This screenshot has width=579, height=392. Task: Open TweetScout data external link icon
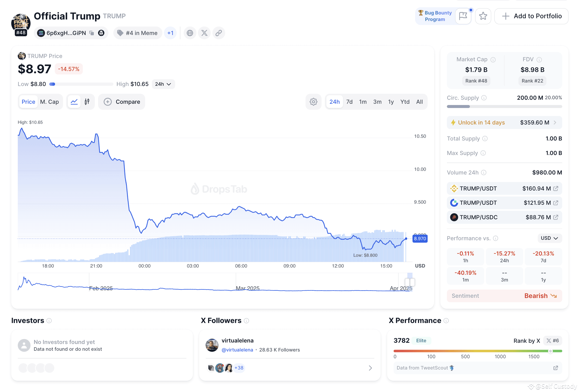click(556, 368)
